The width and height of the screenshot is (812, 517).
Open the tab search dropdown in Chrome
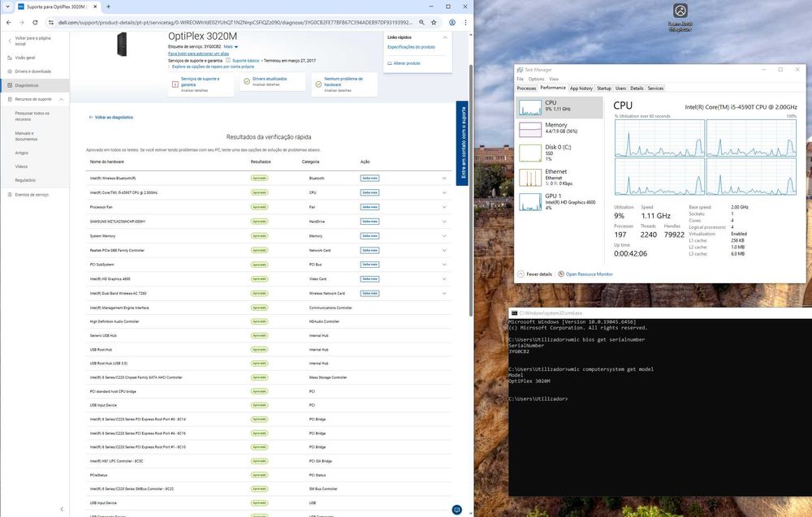point(7,6)
